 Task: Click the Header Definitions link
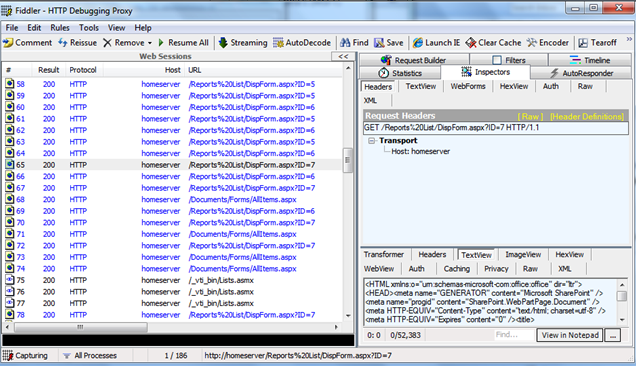click(587, 116)
